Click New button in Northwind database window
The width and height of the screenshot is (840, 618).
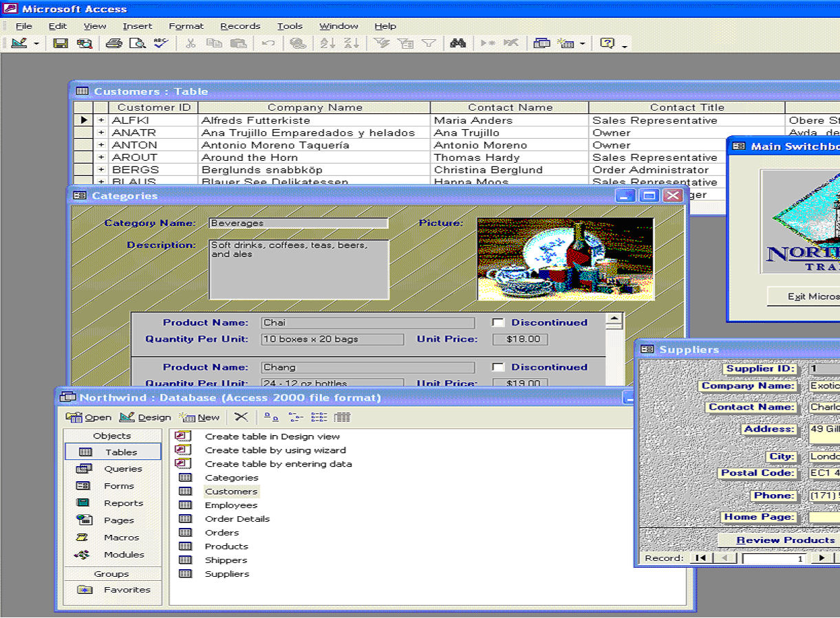pos(200,417)
